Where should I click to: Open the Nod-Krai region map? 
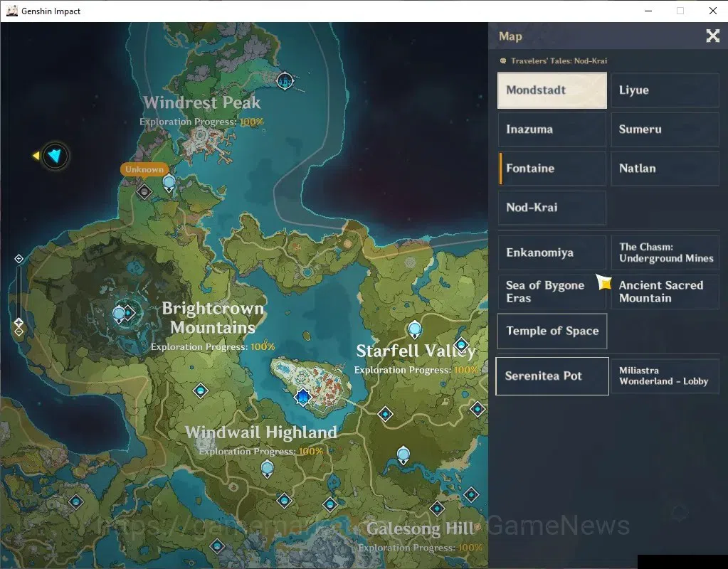tap(552, 208)
